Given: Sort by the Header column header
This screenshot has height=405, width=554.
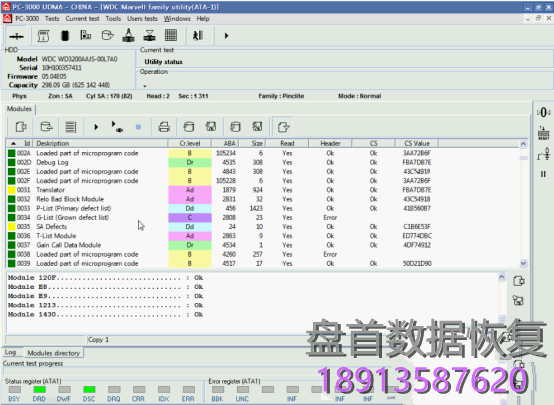Looking at the screenshot, I should point(330,143).
